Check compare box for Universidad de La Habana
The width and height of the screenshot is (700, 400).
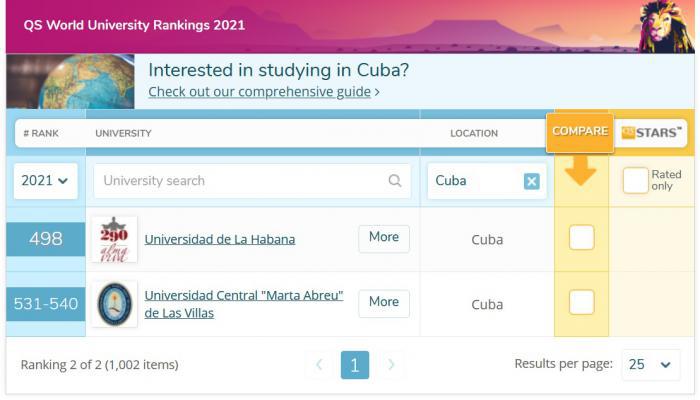(581, 238)
